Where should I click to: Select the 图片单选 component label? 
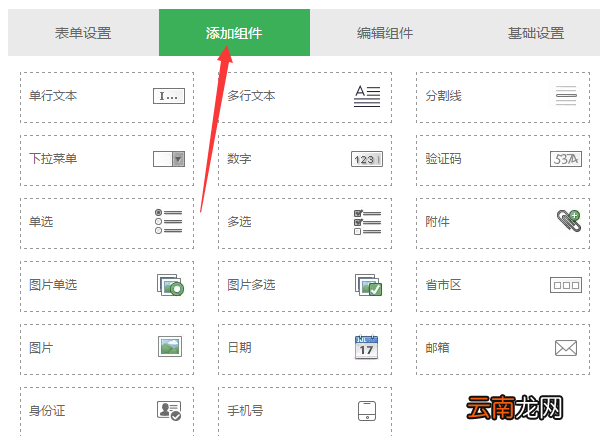point(53,285)
